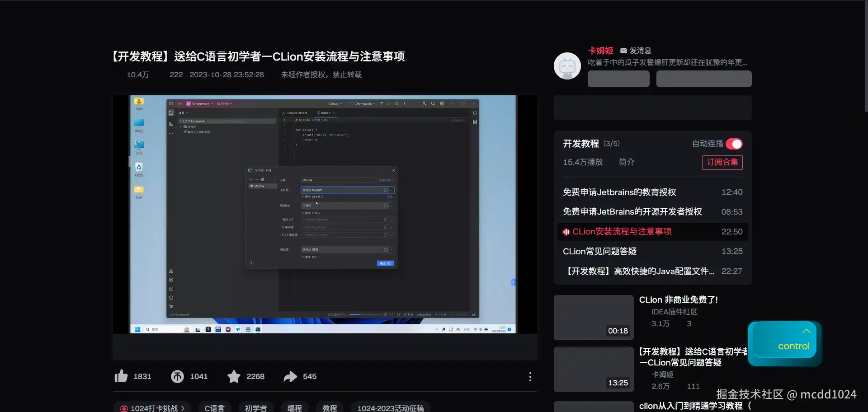Image resolution: width=868 pixels, height=412 pixels.
Task: Click the teal control panel button
Action: [784, 343]
